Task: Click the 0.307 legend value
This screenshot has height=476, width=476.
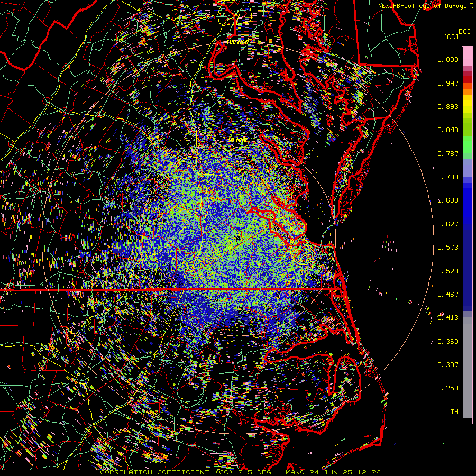Action: pos(448,365)
